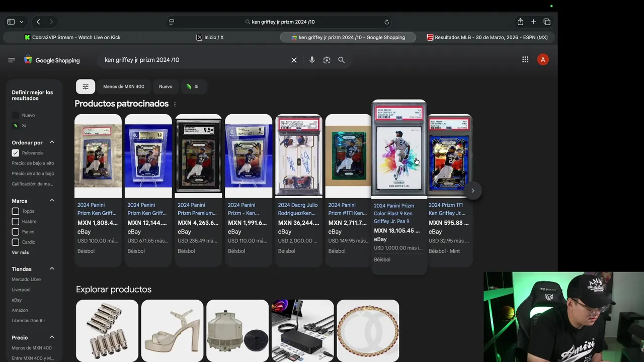Switch to Cobra2VIP Stream Kick tab
The image size is (644, 362).
click(72, 37)
